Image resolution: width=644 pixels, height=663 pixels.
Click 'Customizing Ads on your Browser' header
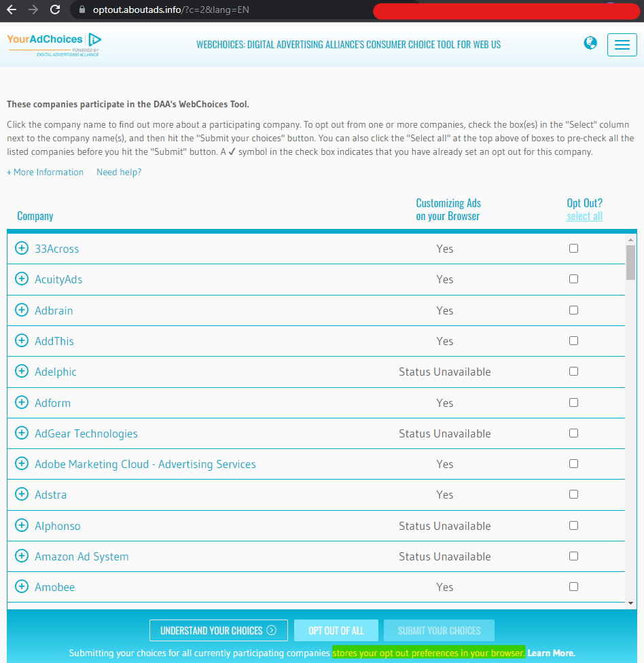tap(448, 209)
